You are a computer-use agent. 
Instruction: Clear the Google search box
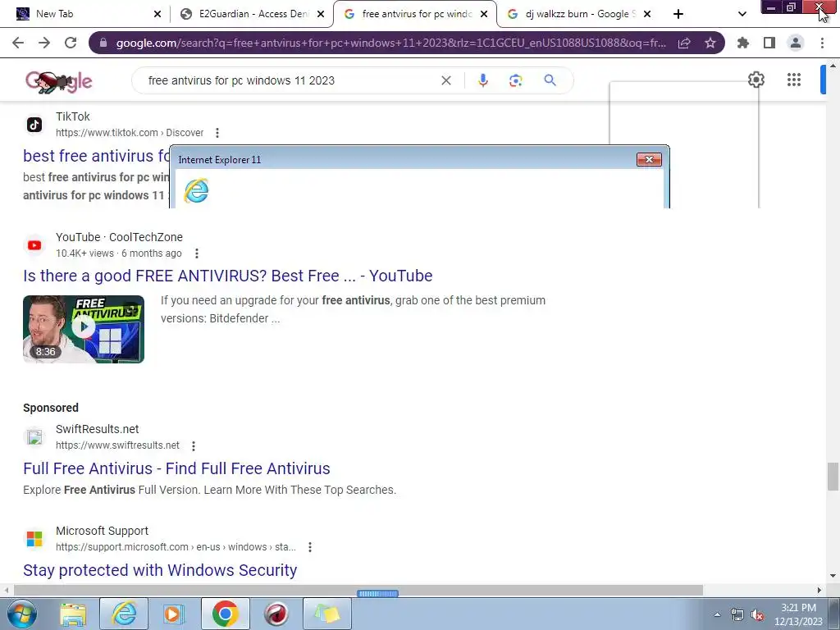445,80
